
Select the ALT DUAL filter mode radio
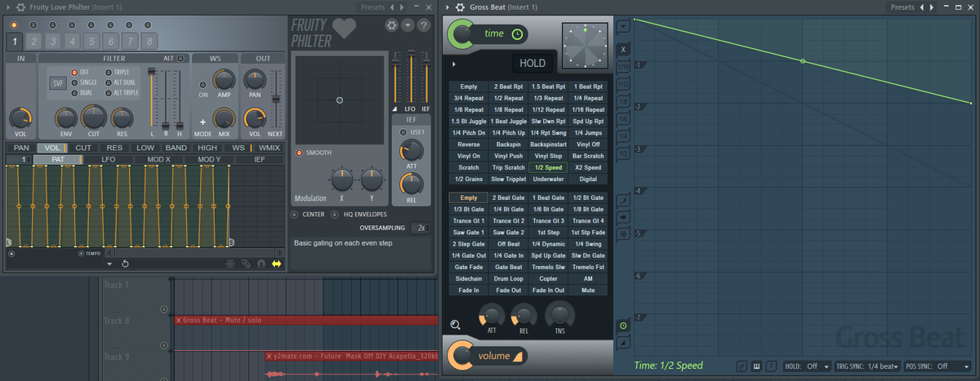(x=109, y=82)
